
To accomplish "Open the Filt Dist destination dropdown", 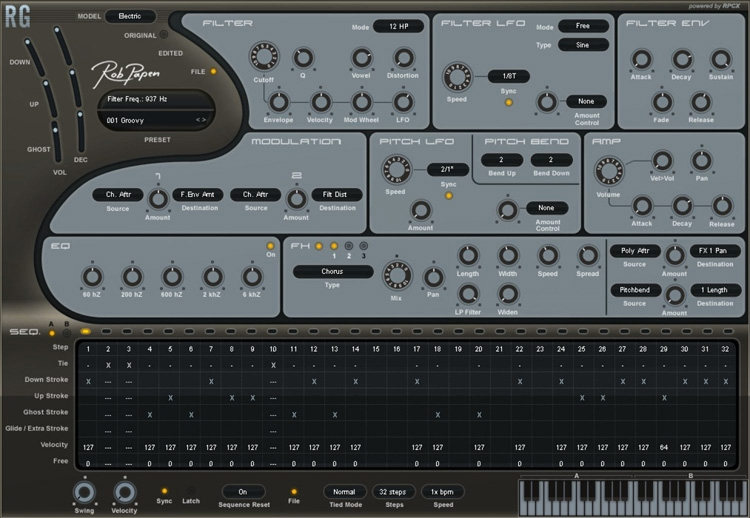I will (336, 195).
